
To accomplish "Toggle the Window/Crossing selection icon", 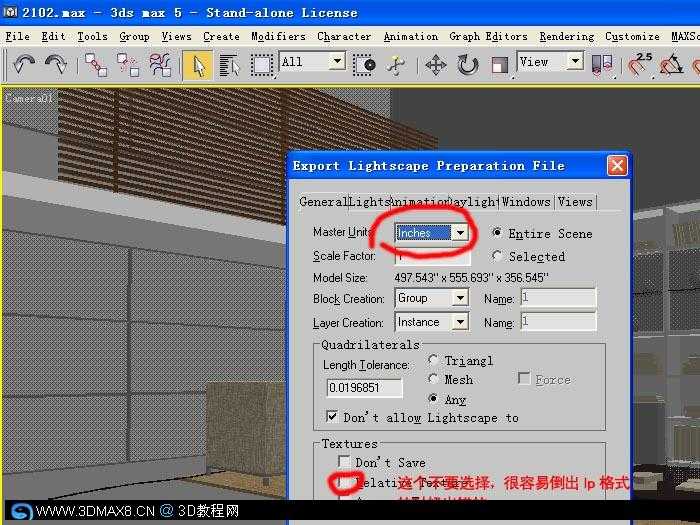I will [364, 65].
